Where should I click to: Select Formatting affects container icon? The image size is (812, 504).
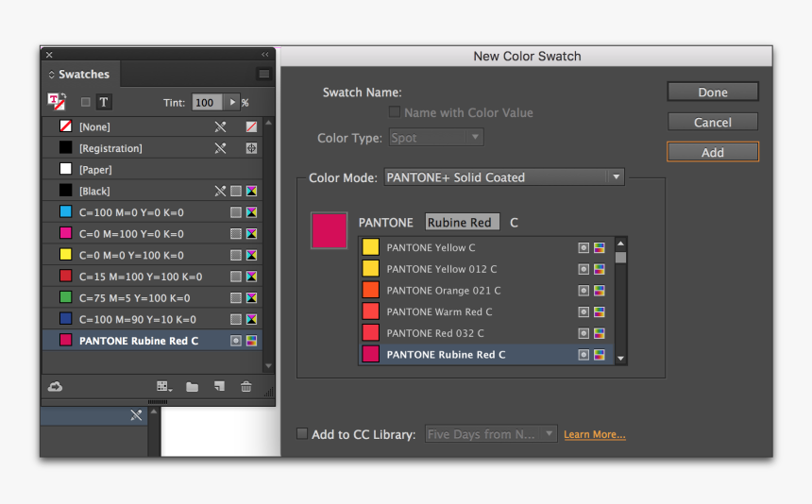[85, 102]
